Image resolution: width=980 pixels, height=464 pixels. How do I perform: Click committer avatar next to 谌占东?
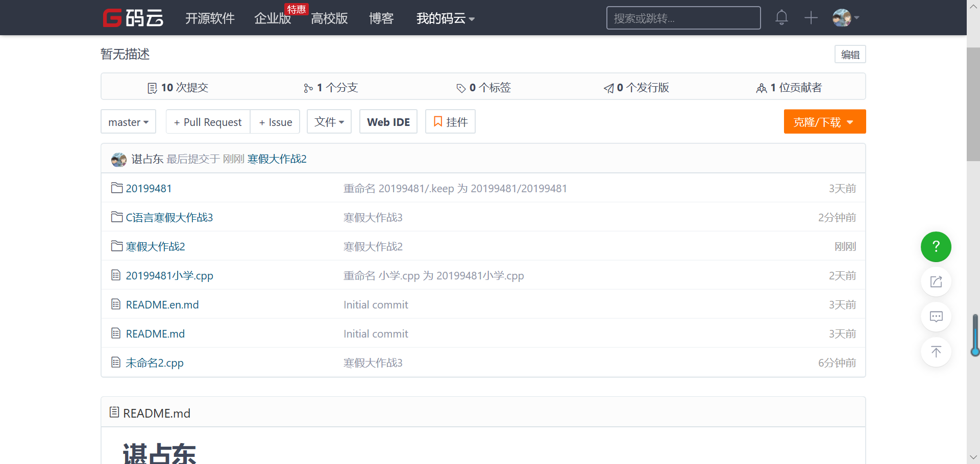(x=119, y=160)
